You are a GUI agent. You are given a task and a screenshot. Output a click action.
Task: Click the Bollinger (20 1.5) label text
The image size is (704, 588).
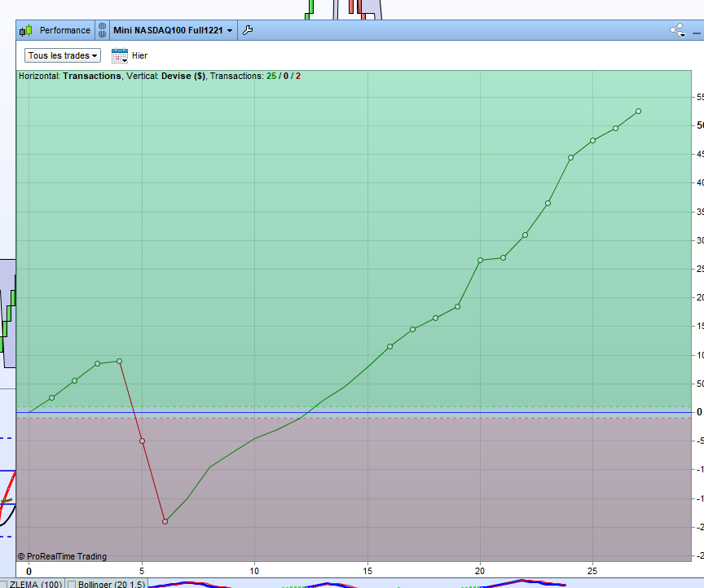[x=112, y=585]
